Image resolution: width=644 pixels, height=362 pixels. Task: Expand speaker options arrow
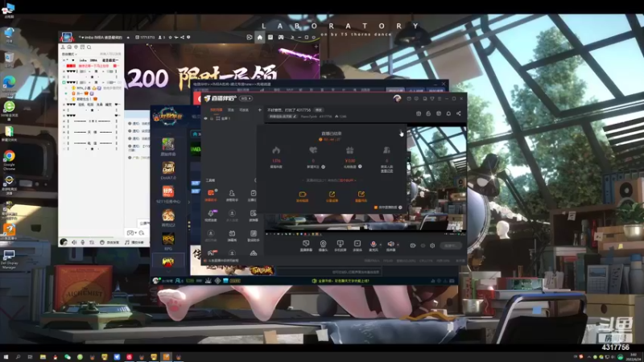point(398,245)
